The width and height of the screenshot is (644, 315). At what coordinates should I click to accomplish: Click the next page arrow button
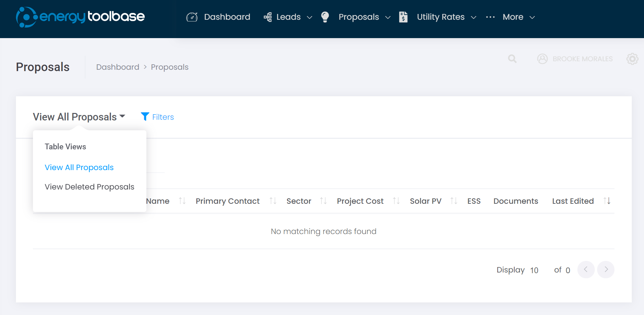coord(606,269)
